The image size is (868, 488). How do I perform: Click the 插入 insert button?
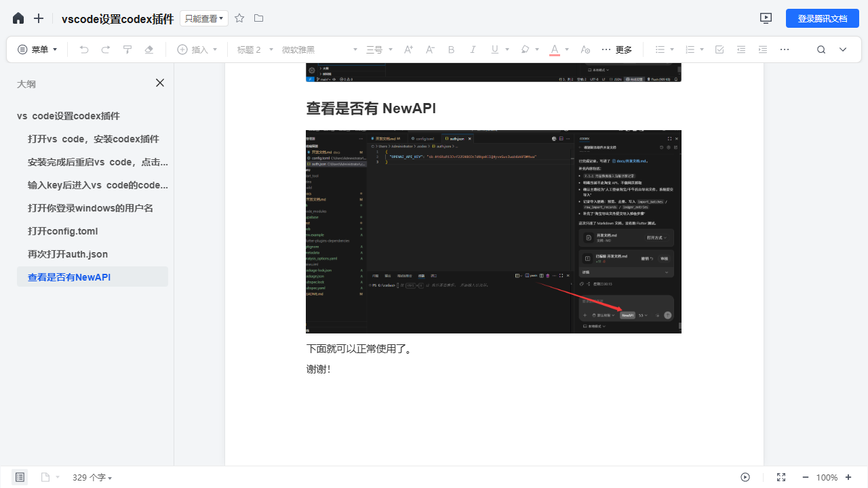click(193, 49)
